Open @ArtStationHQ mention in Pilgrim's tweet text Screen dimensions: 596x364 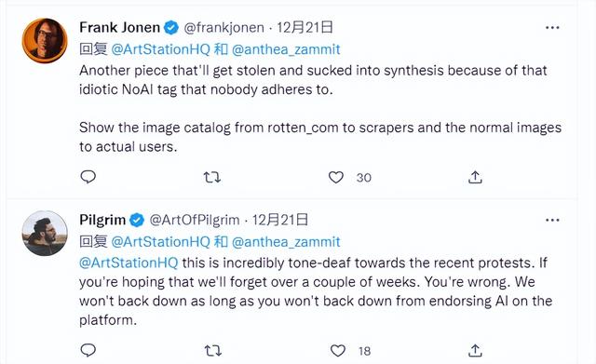129,263
